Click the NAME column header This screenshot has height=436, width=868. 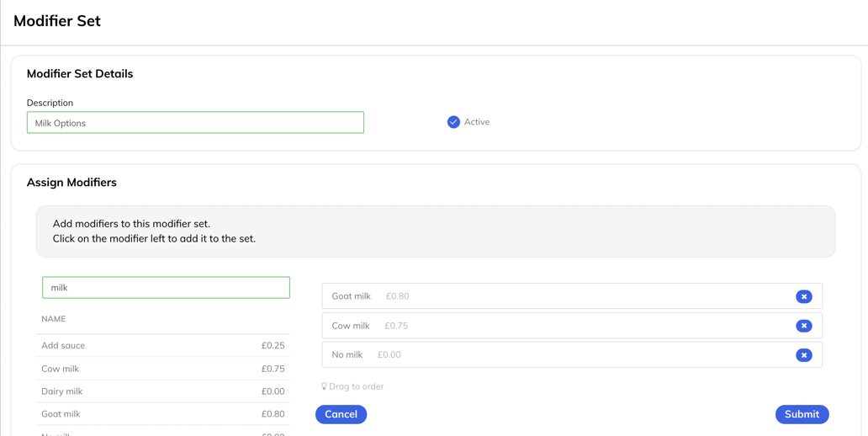point(54,319)
